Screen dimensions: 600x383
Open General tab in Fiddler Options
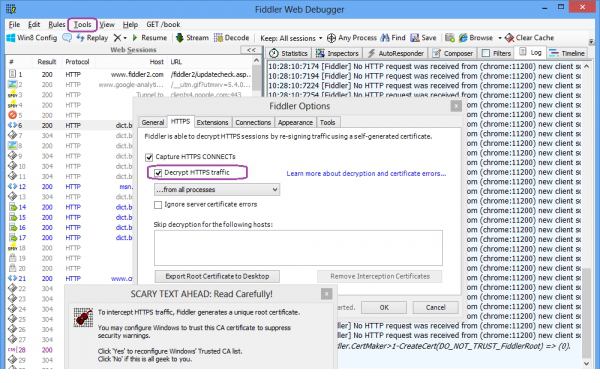pyautogui.click(x=153, y=122)
